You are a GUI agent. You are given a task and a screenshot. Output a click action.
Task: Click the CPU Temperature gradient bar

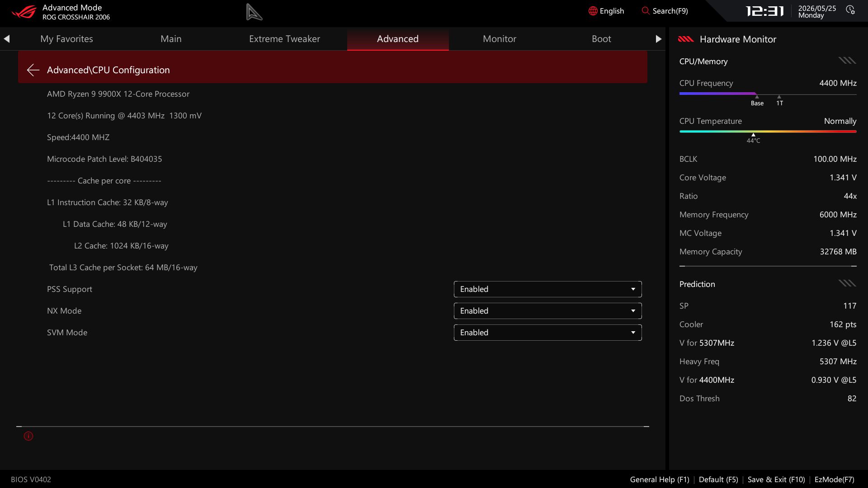[768, 131]
